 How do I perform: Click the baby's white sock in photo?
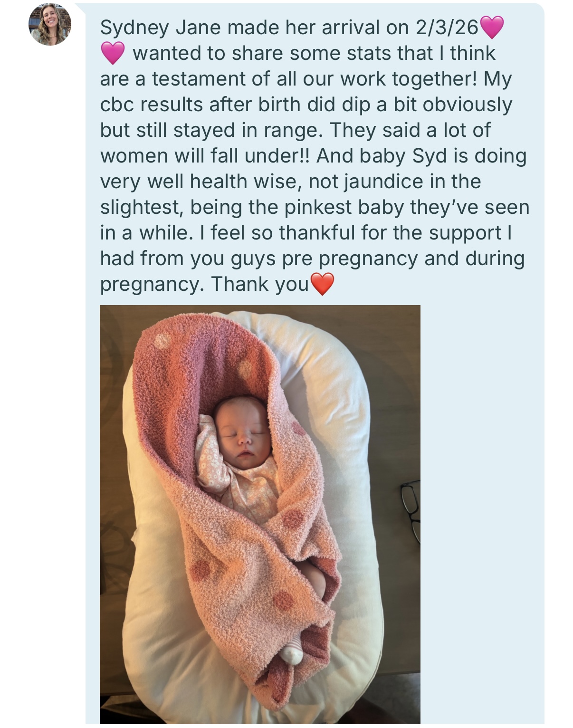tap(291, 651)
